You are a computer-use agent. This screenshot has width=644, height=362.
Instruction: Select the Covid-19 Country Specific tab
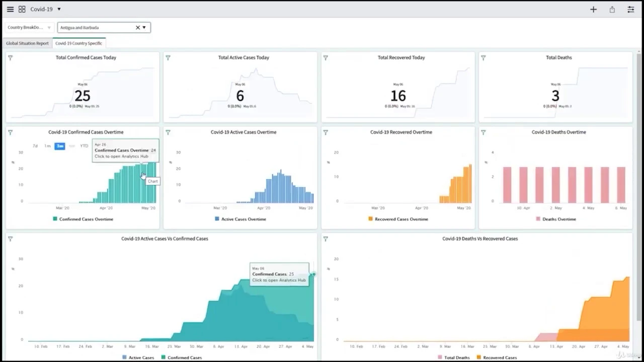tap(78, 43)
